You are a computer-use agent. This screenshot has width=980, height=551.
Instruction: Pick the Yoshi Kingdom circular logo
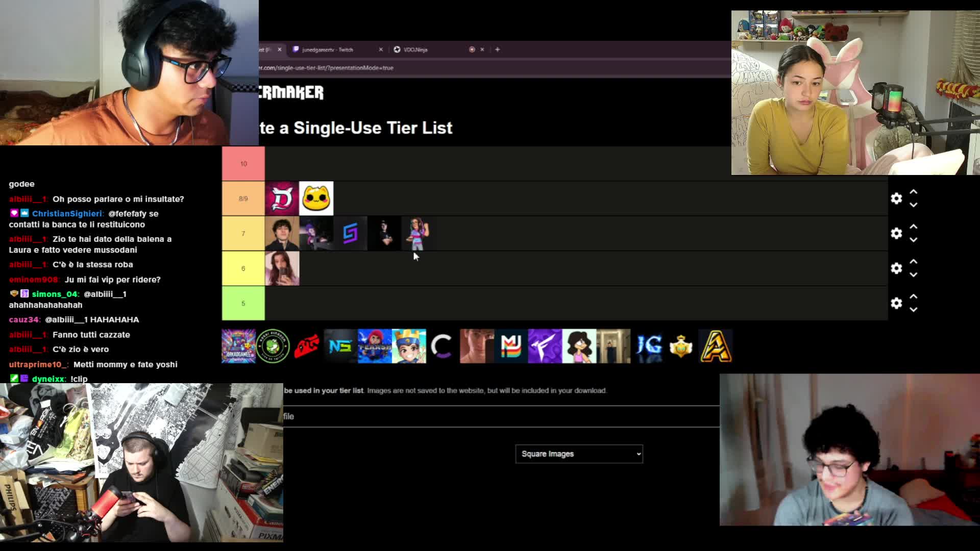coord(273,346)
